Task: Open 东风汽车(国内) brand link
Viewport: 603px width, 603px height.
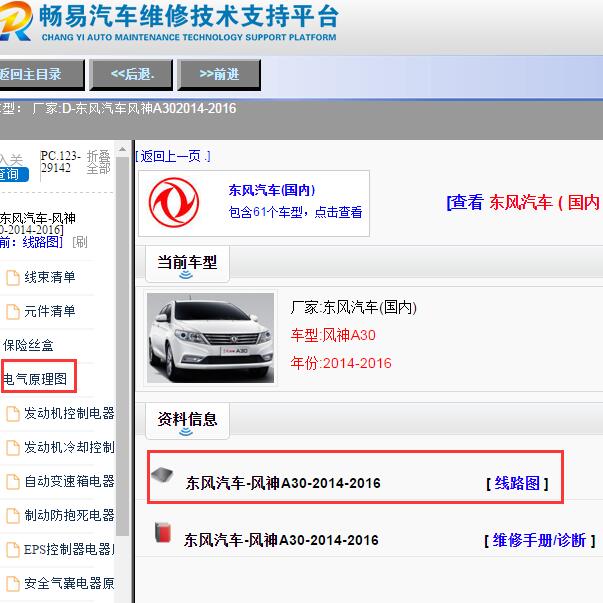Action: [x=272, y=190]
